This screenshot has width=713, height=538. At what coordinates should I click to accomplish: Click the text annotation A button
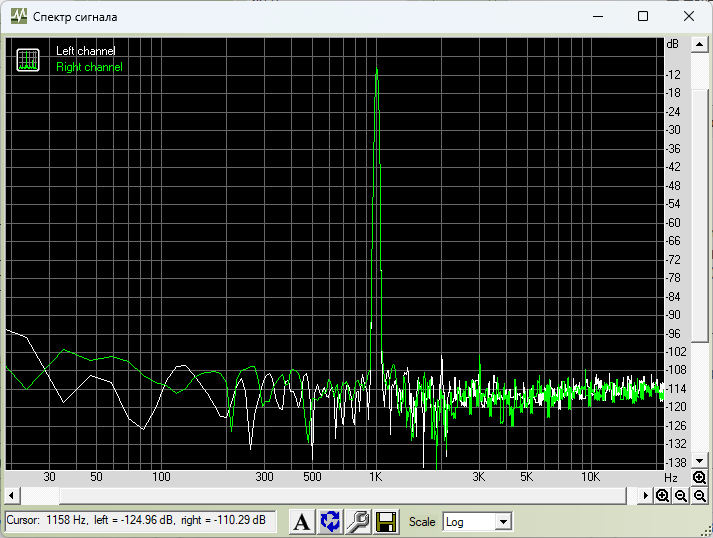301,521
